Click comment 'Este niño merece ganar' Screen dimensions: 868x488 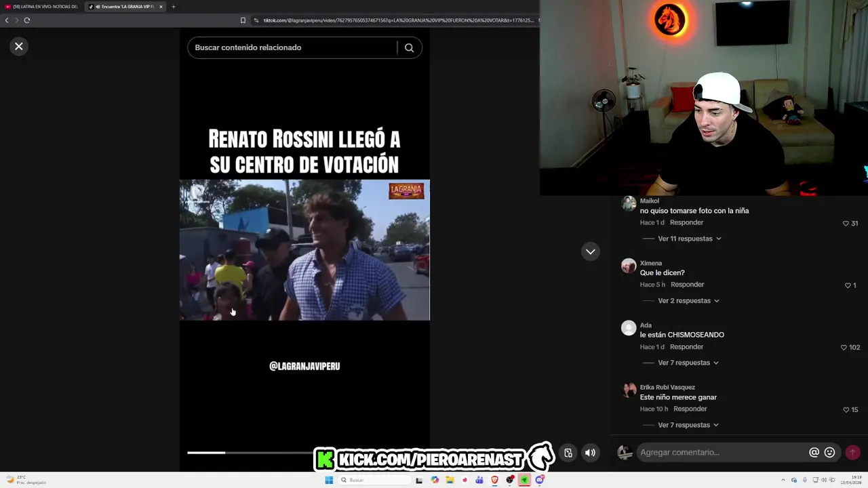[678, 397]
